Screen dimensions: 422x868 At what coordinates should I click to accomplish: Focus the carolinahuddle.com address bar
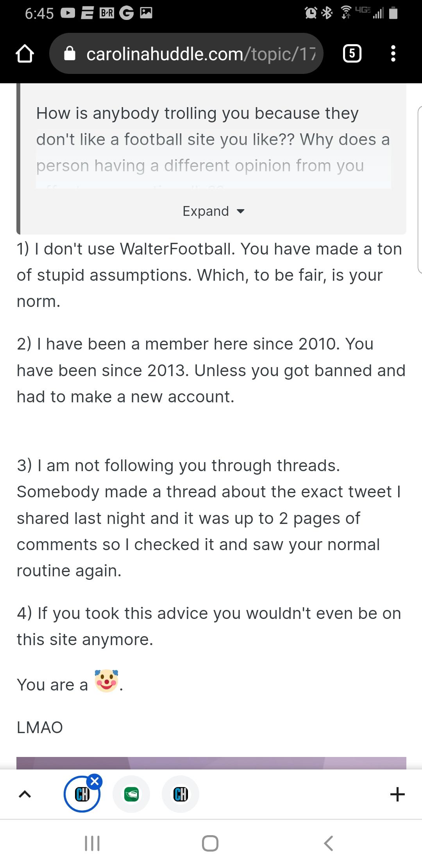tap(186, 54)
